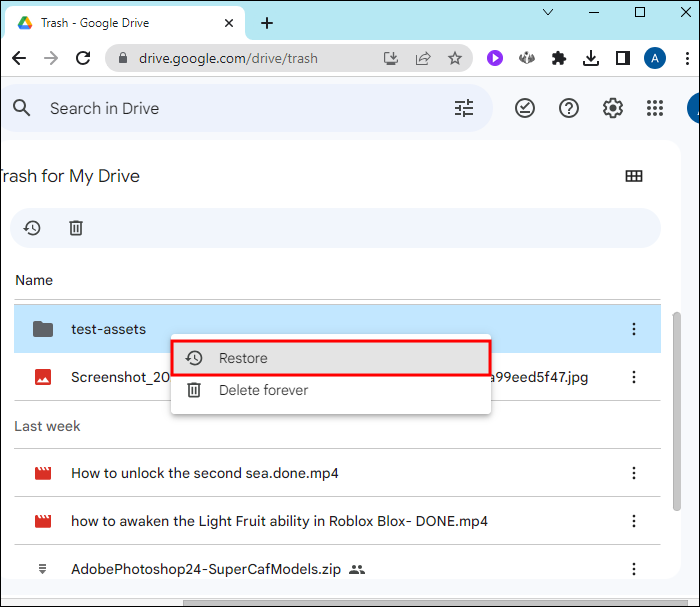Open the offline ready status icon
The height and width of the screenshot is (607, 700).
click(525, 108)
